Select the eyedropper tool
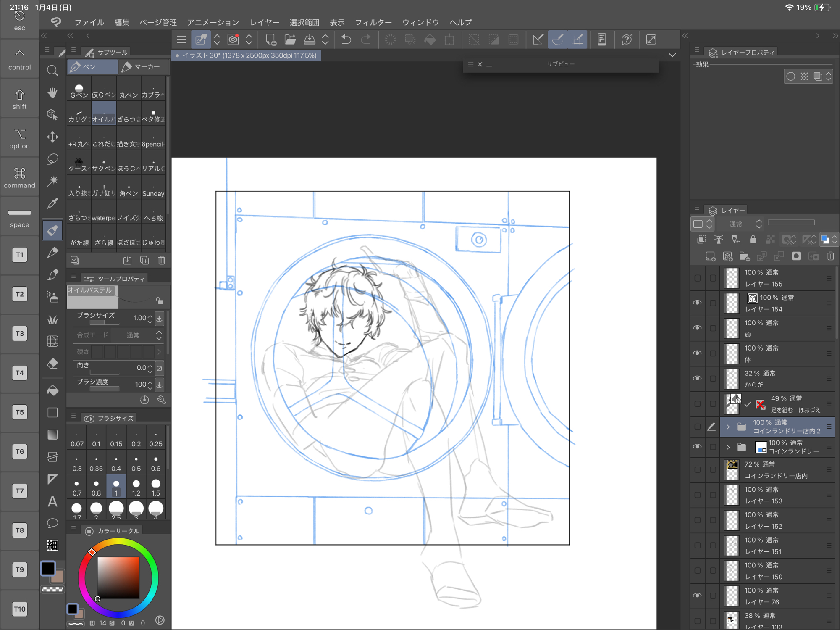Image resolution: width=840 pixels, height=630 pixels. click(52, 204)
